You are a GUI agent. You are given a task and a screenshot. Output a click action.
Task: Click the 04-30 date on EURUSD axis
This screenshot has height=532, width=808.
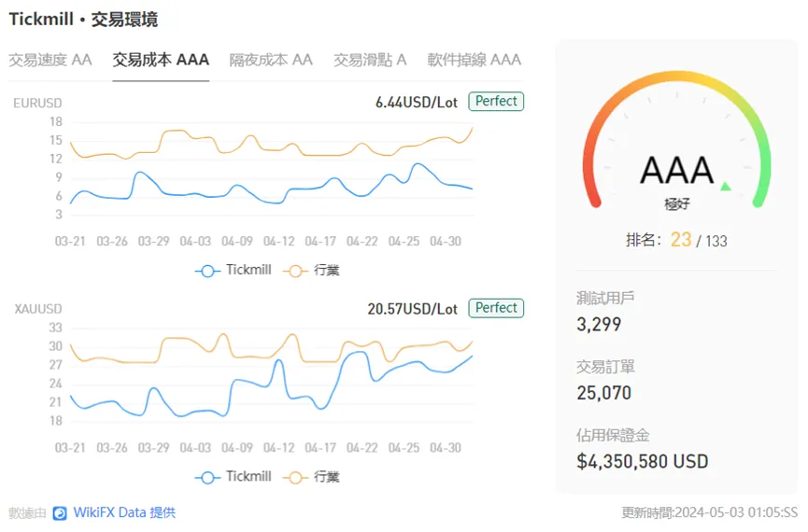coord(446,241)
